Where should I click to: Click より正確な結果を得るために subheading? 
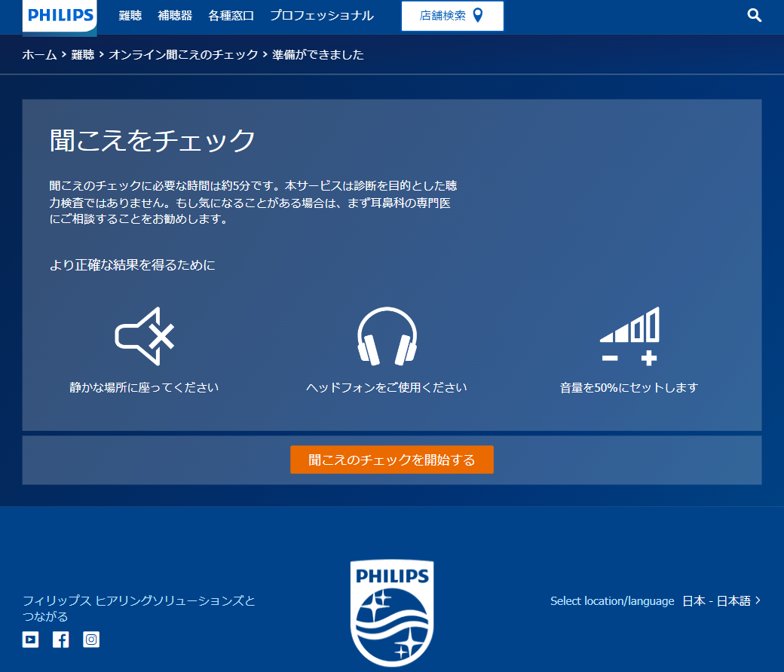tap(133, 264)
